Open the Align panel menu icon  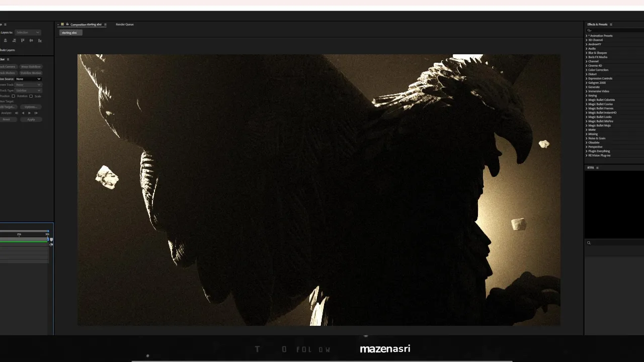coord(5,25)
